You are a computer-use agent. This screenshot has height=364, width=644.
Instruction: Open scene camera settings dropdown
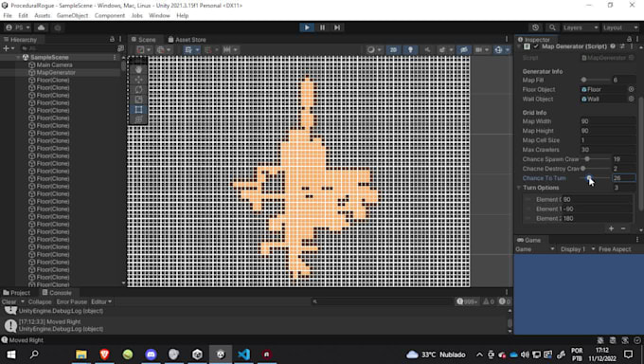click(x=481, y=50)
